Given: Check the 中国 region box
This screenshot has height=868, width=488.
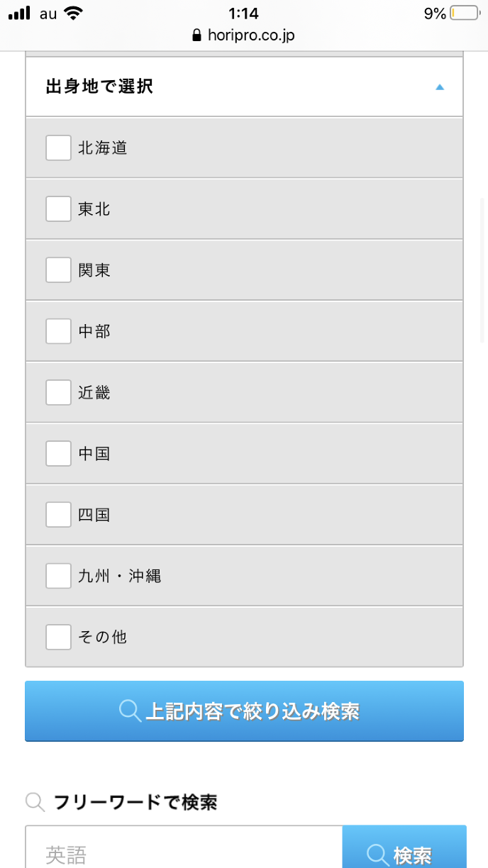Looking at the screenshot, I should click(58, 453).
